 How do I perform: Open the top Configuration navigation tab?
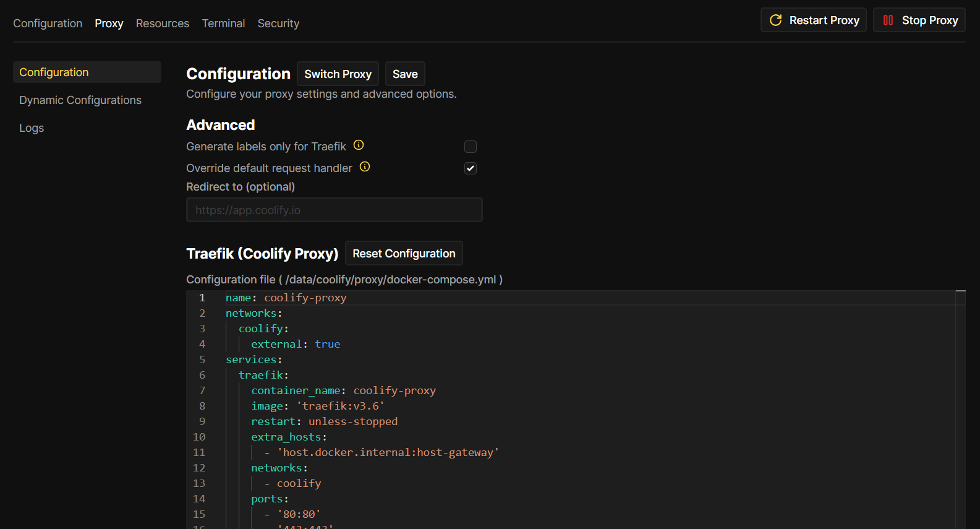48,24
